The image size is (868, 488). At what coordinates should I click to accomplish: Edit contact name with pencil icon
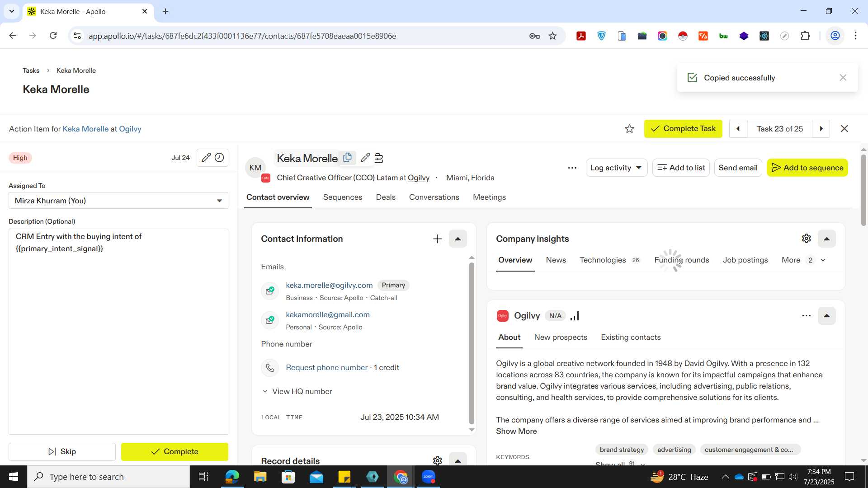365,158
